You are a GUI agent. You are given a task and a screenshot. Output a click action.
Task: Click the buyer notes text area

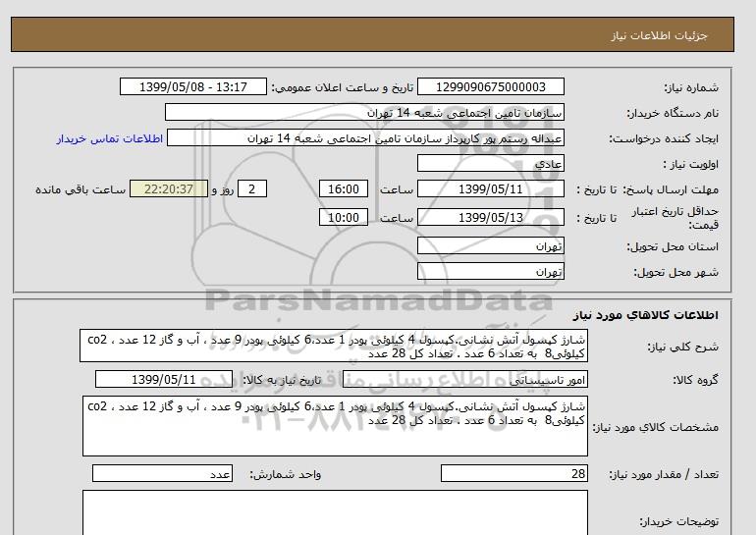[335, 512]
